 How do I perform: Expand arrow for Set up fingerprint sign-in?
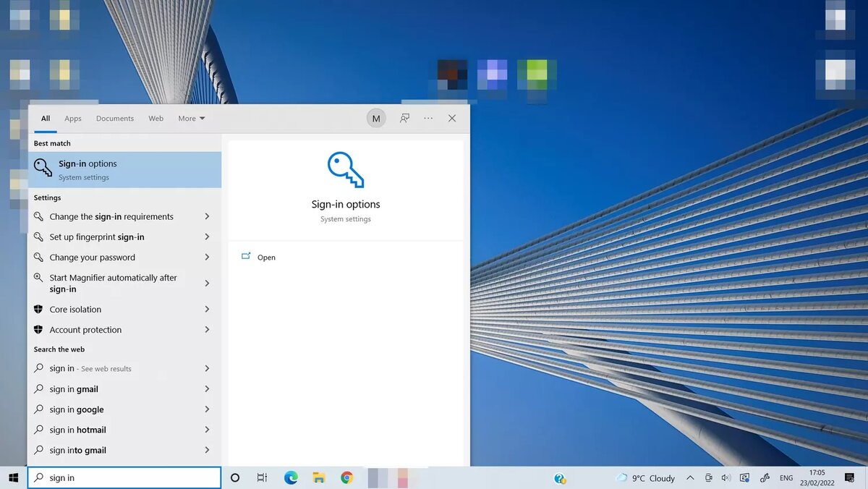click(x=207, y=237)
